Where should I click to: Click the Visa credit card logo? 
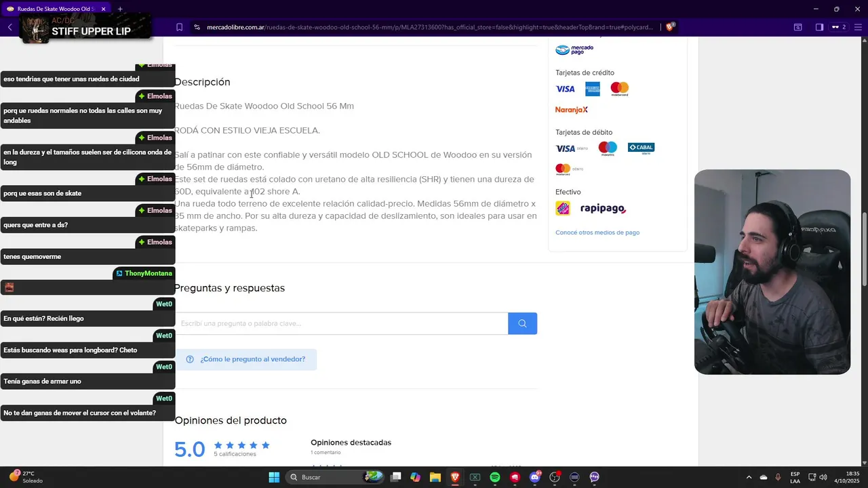(x=565, y=89)
